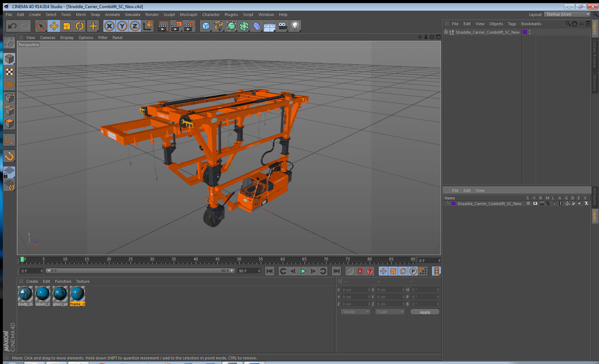This screenshot has width=599, height=364.
Task: Toggle layer solo dot for Straddle_Carrier
Action: [x=528, y=204]
